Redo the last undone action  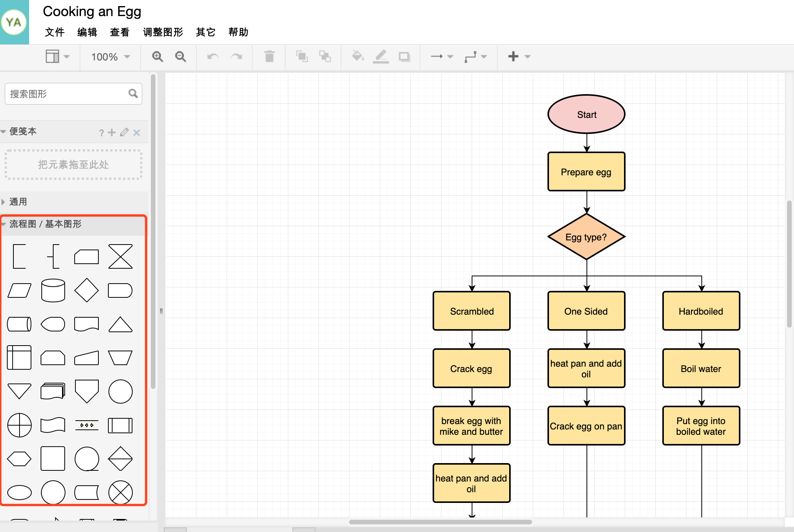click(237, 57)
